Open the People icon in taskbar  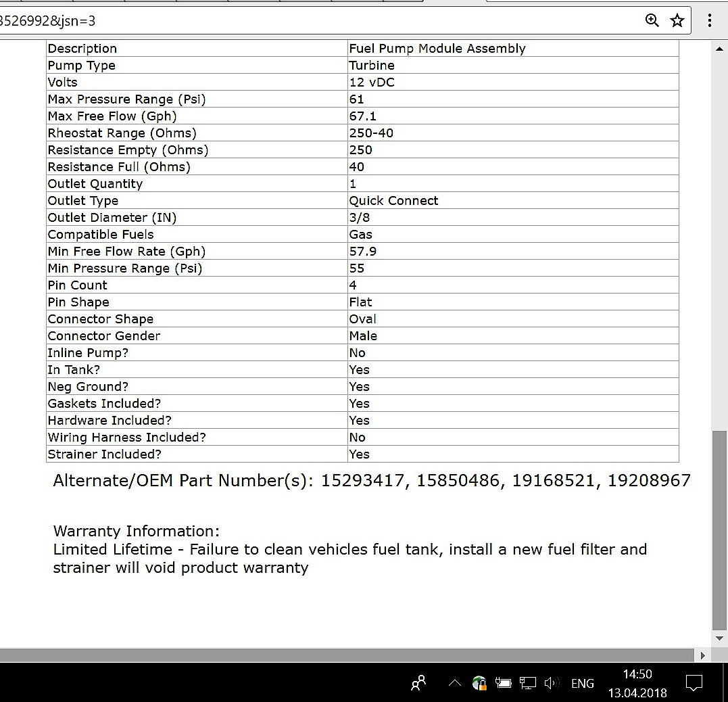point(418,683)
